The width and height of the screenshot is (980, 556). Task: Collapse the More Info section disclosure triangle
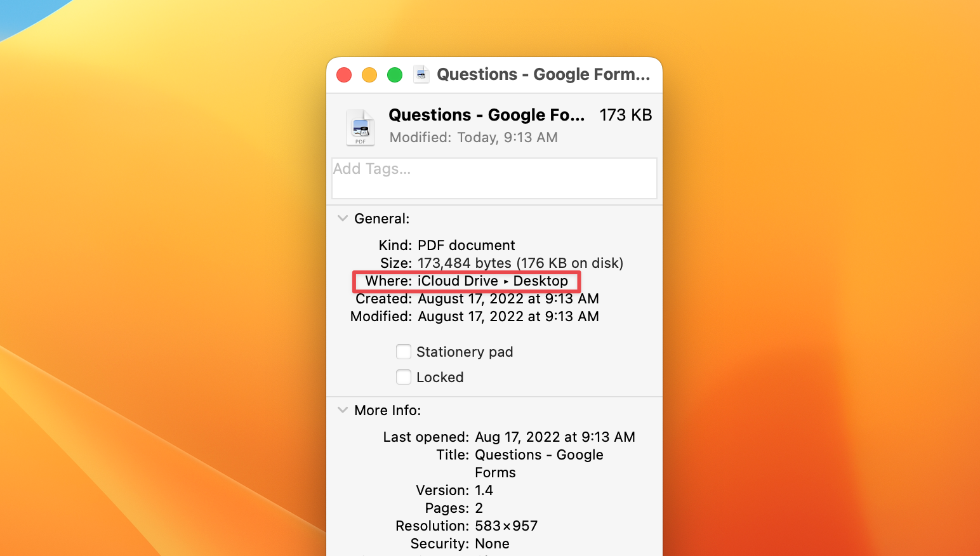[x=343, y=410]
